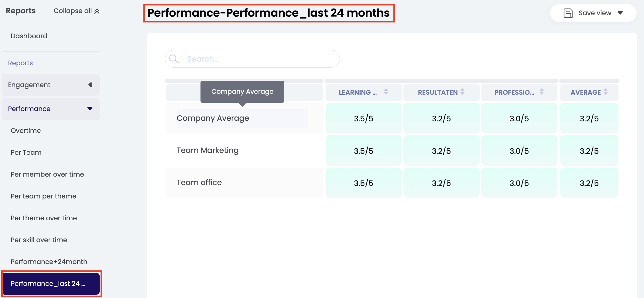The image size is (644, 298).
Task: Open Per team per theme report
Action: pyautogui.click(x=43, y=196)
